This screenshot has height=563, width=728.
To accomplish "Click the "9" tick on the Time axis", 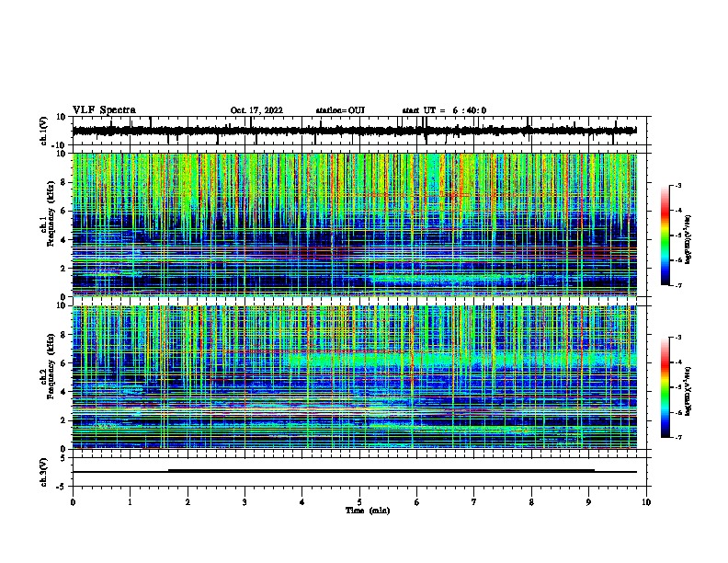I will point(588,502).
